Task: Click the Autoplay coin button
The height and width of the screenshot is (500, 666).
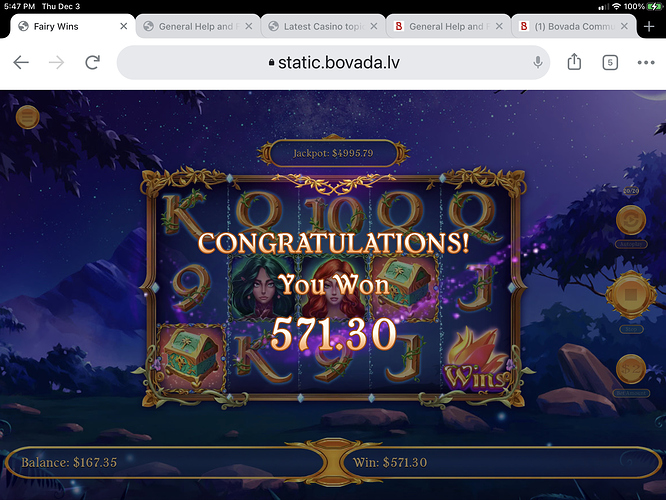Action: click(x=631, y=220)
